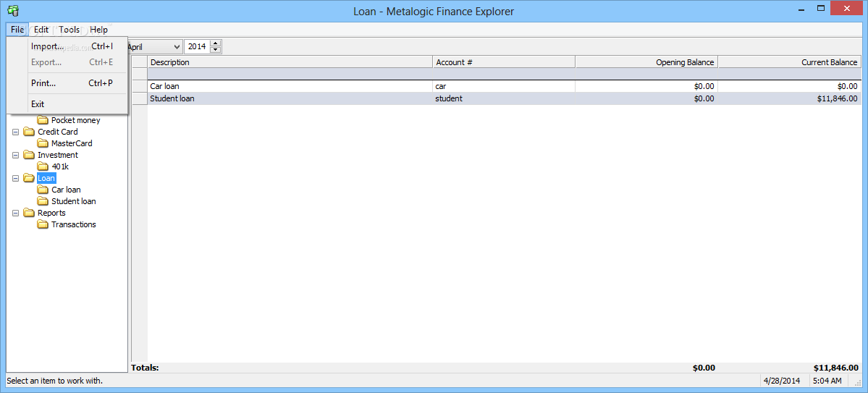Click the 'student' account number cell
The width and height of the screenshot is (868, 393).
point(505,98)
